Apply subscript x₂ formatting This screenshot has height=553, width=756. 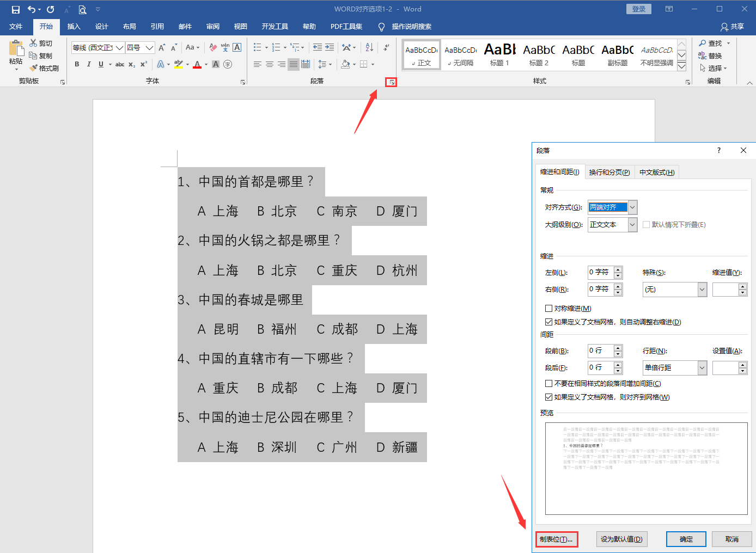(132, 64)
